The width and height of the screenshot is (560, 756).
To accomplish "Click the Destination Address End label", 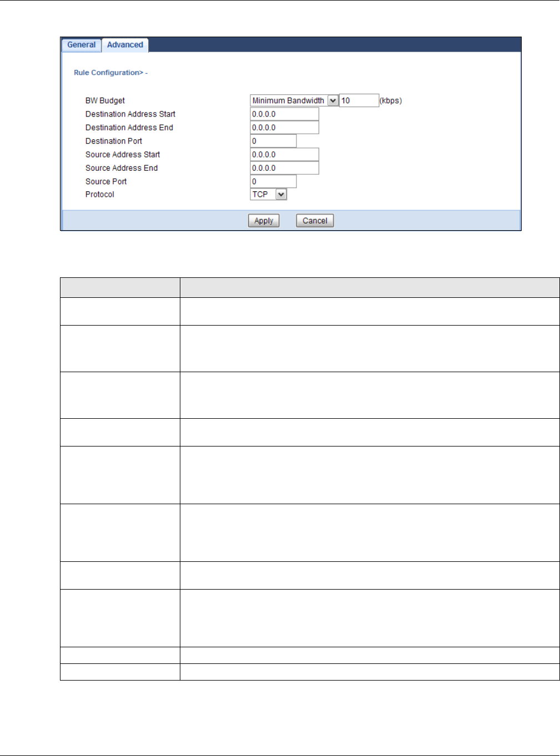I will (x=129, y=128).
